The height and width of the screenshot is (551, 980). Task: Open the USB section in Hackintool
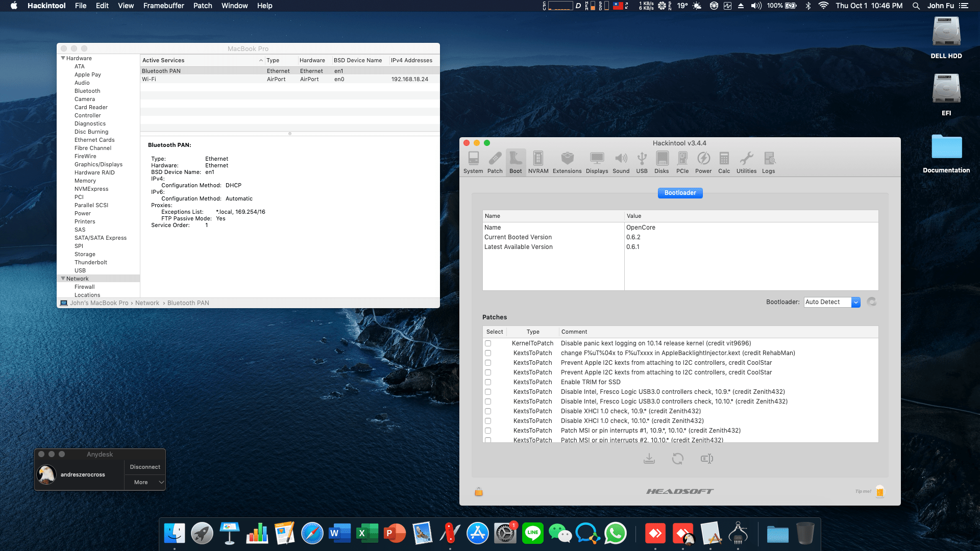pos(642,162)
